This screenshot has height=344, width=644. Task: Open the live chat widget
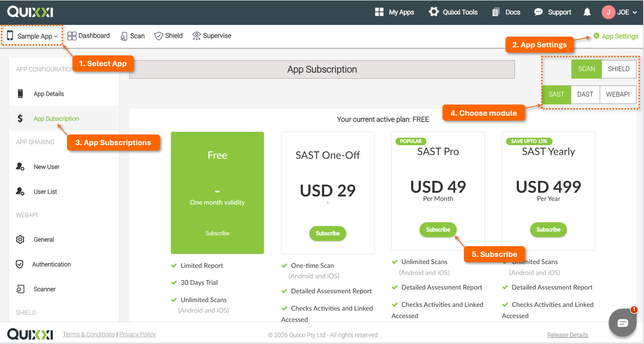click(623, 323)
